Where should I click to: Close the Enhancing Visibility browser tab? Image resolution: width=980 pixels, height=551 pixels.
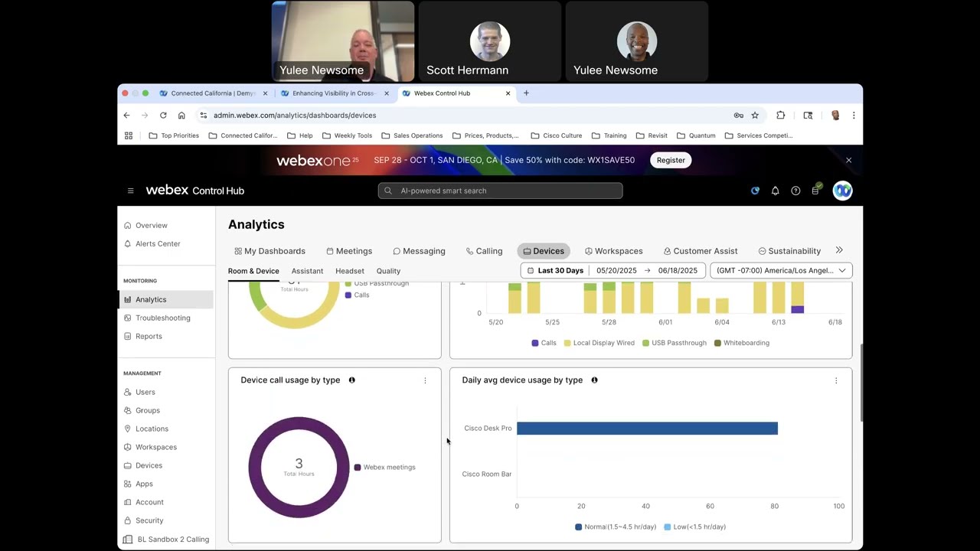[x=387, y=93]
